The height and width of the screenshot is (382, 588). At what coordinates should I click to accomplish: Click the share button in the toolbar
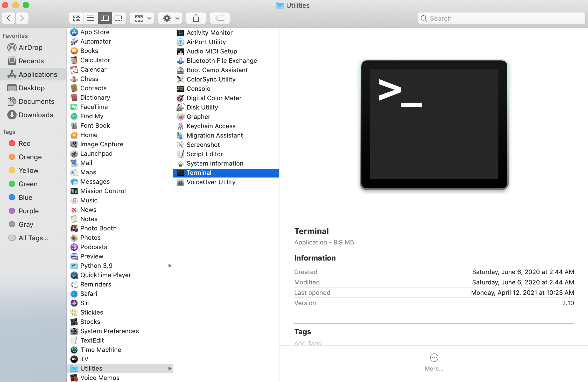196,18
